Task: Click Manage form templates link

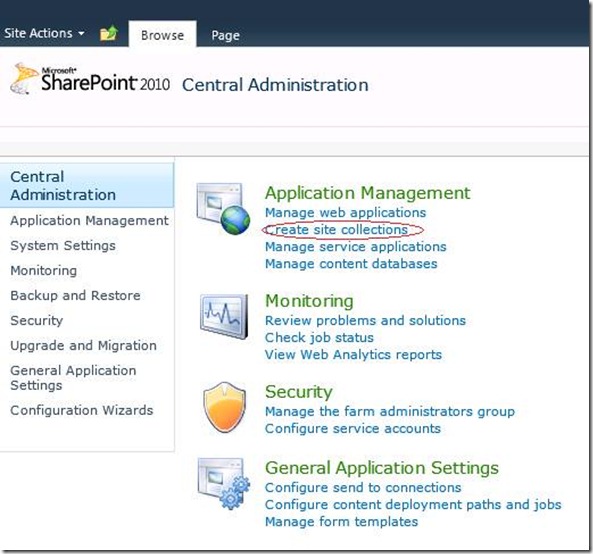Action: pyautogui.click(x=342, y=521)
